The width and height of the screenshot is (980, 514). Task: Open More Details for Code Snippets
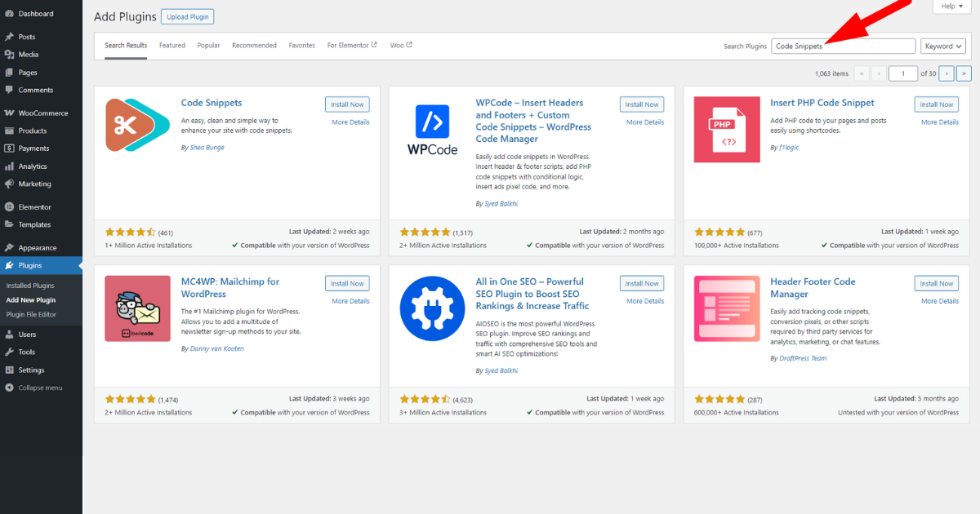click(x=350, y=122)
